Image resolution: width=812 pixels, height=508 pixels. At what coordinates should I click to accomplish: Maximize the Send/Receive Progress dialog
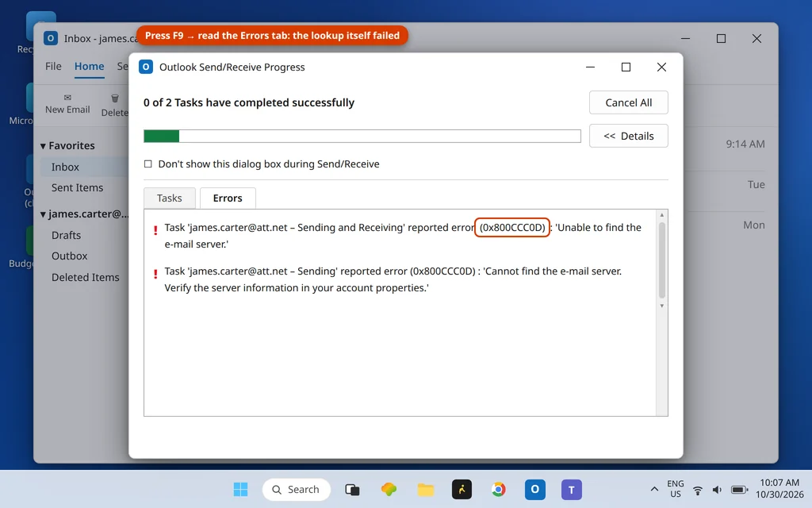626,67
